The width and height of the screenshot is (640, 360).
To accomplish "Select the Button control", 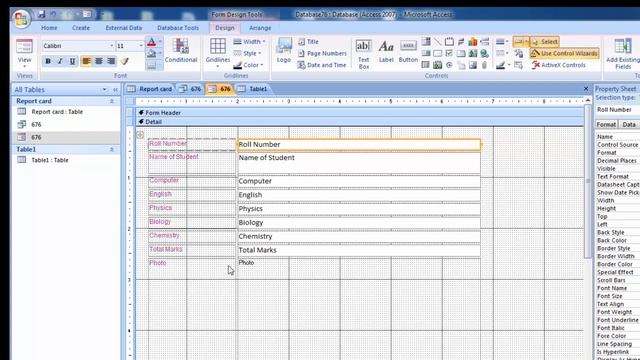I will tap(408, 51).
